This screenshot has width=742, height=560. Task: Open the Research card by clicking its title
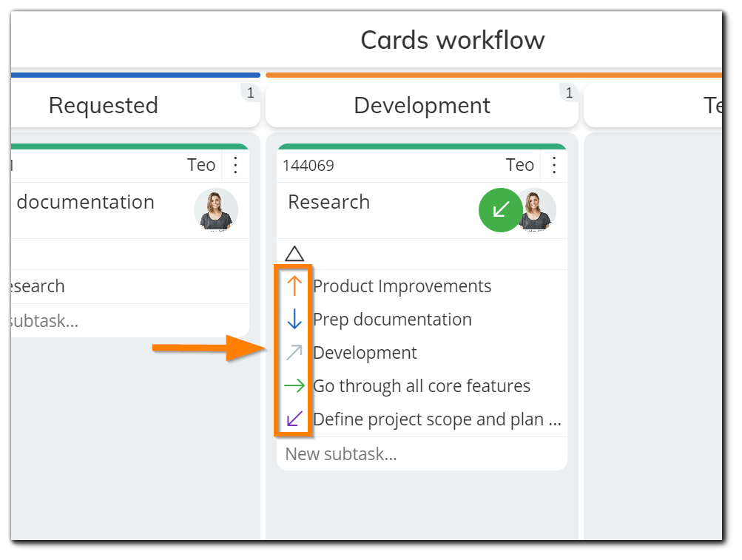328,201
